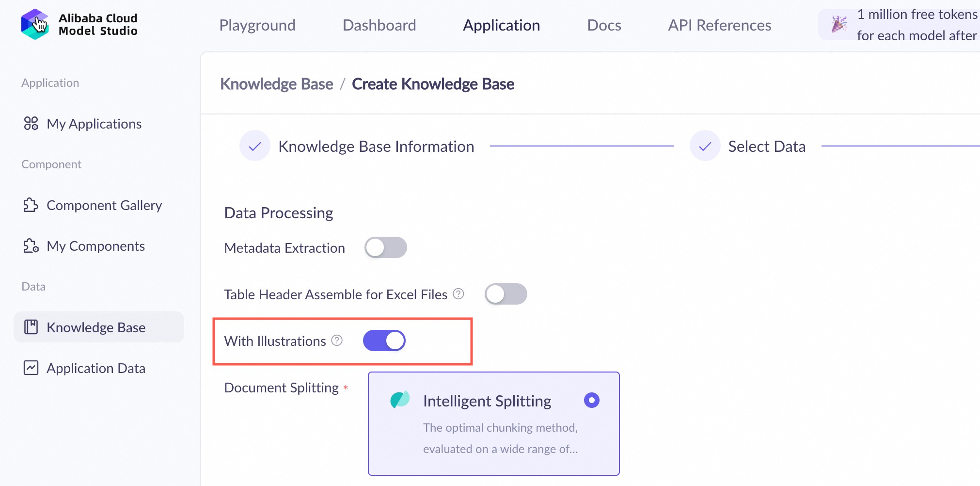Click the party popper promo icon

[x=839, y=24]
